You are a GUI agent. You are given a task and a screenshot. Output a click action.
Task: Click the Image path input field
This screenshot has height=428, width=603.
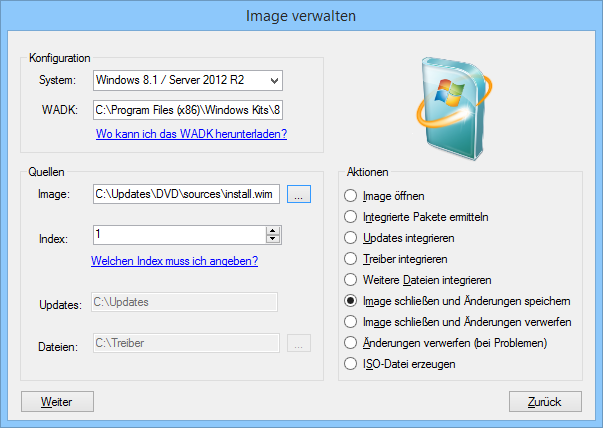[x=186, y=194]
